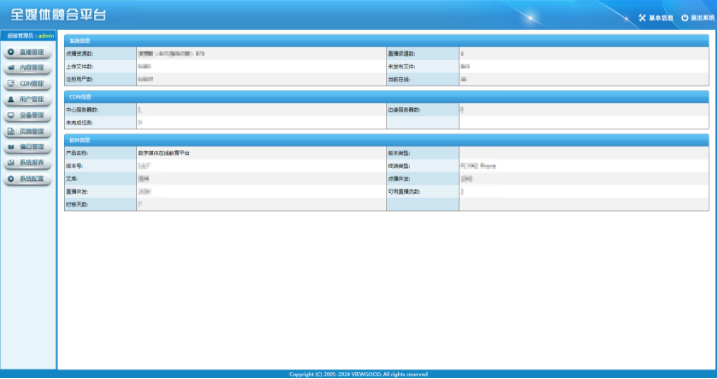Click the admin username in sidebar header

46,36
